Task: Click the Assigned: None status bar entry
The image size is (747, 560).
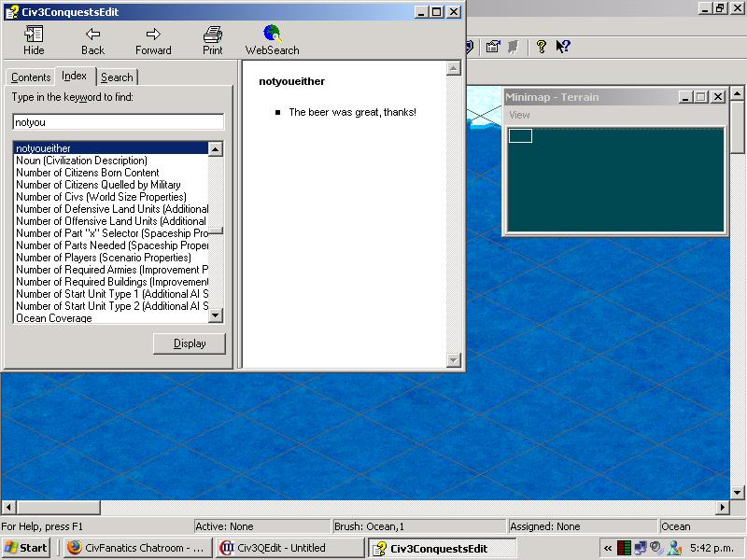Action: coord(582,526)
